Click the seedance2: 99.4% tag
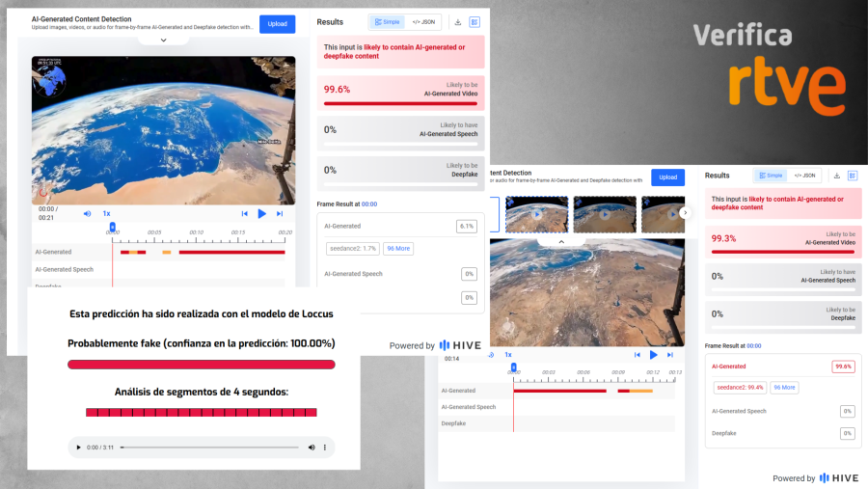Image resolution: width=868 pixels, height=489 pixels. (740, 388)
